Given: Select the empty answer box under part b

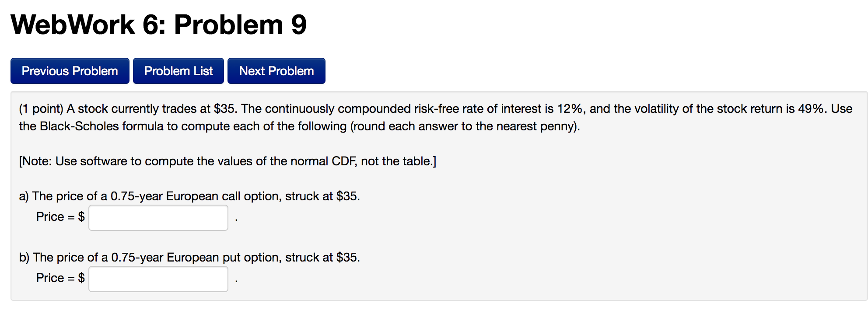Looking at the screenshot, I should (158, 278).
